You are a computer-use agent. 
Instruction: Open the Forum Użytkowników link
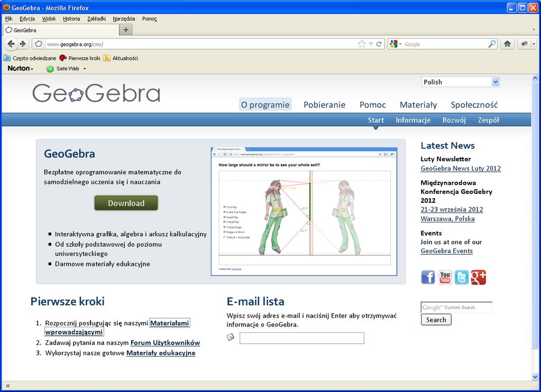click(165, 343)
